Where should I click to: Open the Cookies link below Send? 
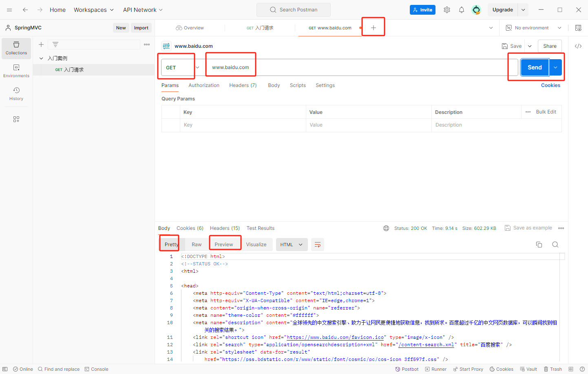pyautogui.click(x=550, y=85)
